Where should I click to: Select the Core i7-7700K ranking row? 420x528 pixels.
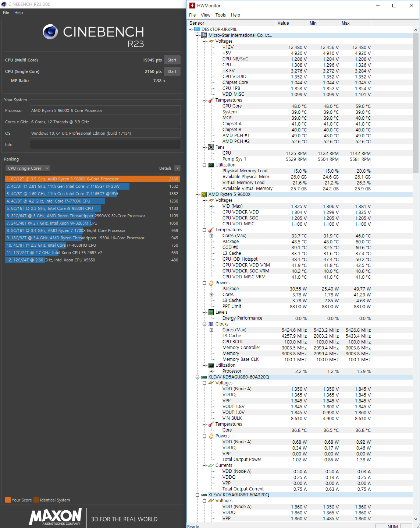click(x=92, y=201)
